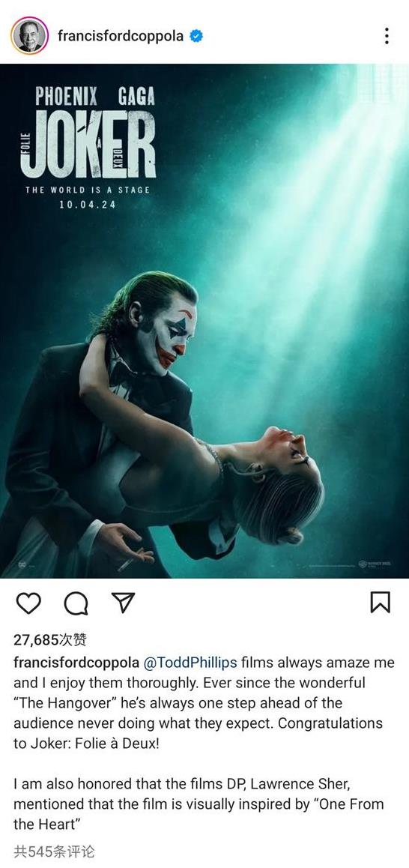Open francisfordcoppola username in header
409x868 pixels.
coord(121,37)
